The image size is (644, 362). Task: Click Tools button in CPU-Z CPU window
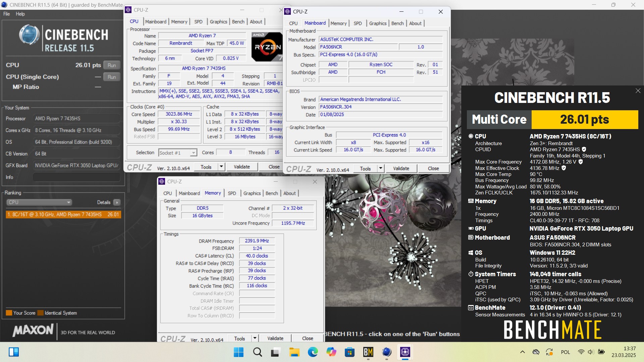[x=206, y=167]
